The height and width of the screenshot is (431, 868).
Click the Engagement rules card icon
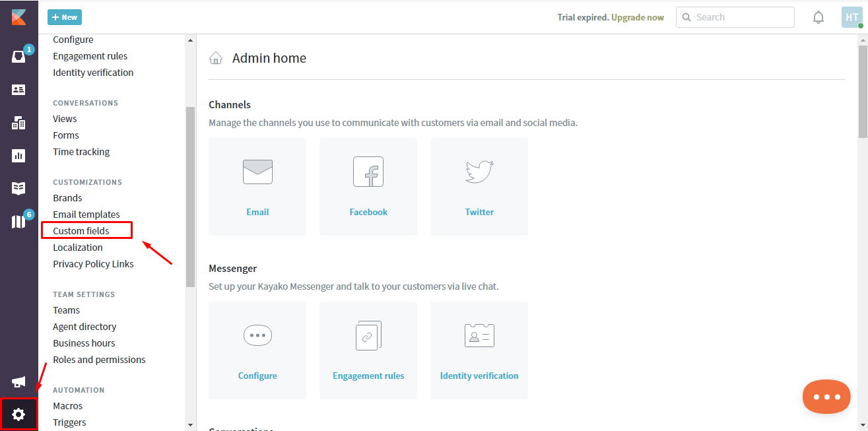[x=368, y=335]
